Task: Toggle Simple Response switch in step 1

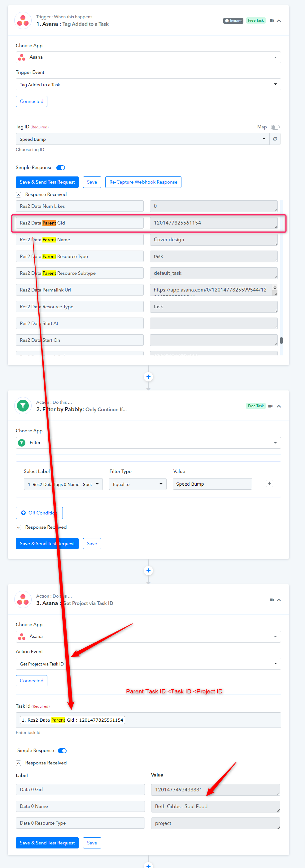Action: coord(60,168)
